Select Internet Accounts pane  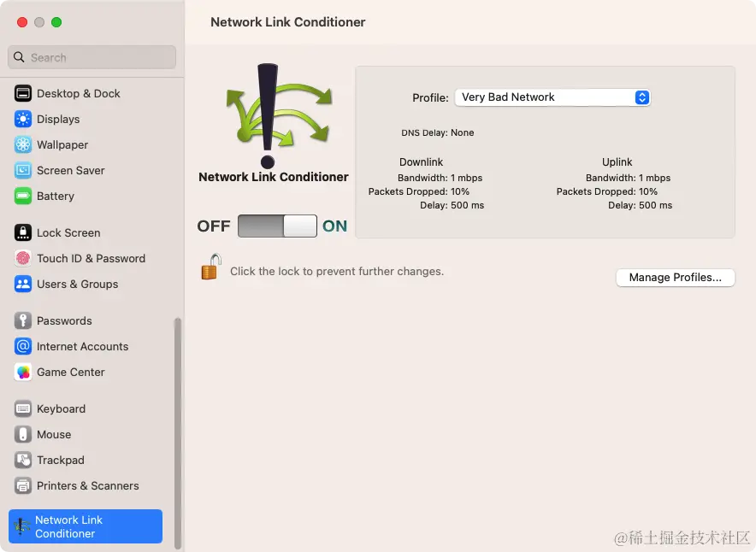pyautogui.click(x=86, y=346)
